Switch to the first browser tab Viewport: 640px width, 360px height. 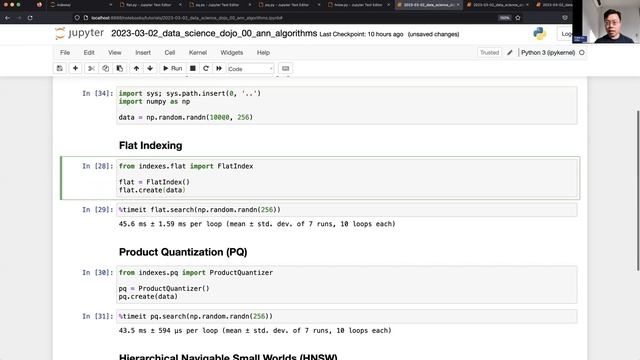[80, 5]
